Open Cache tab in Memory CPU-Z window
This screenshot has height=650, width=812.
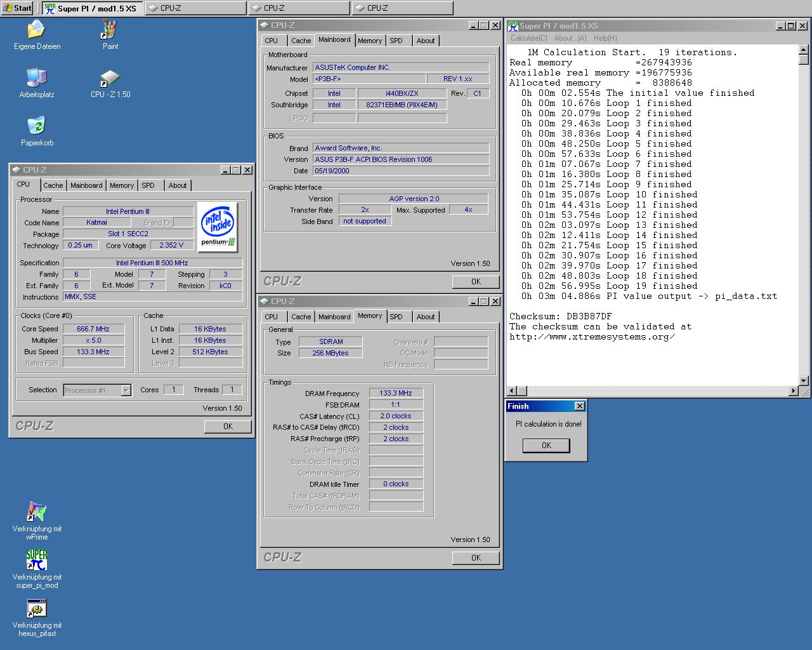[x=301, y=317]
